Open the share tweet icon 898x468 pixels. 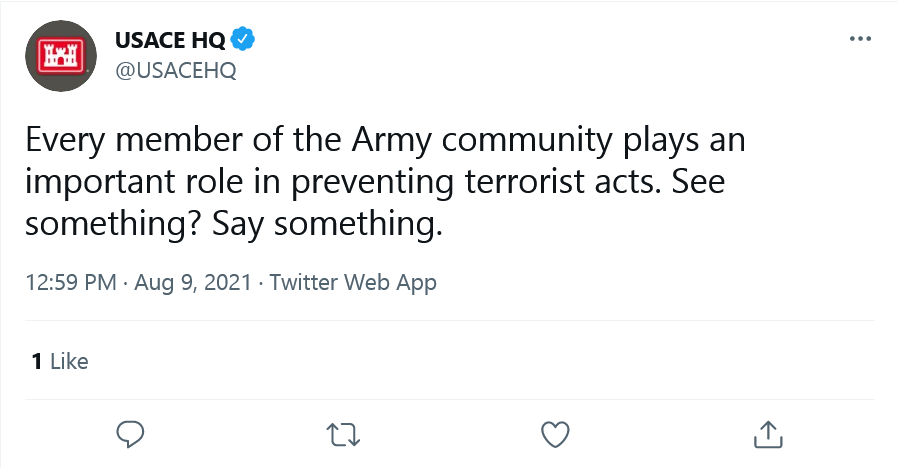pos(767,434)
